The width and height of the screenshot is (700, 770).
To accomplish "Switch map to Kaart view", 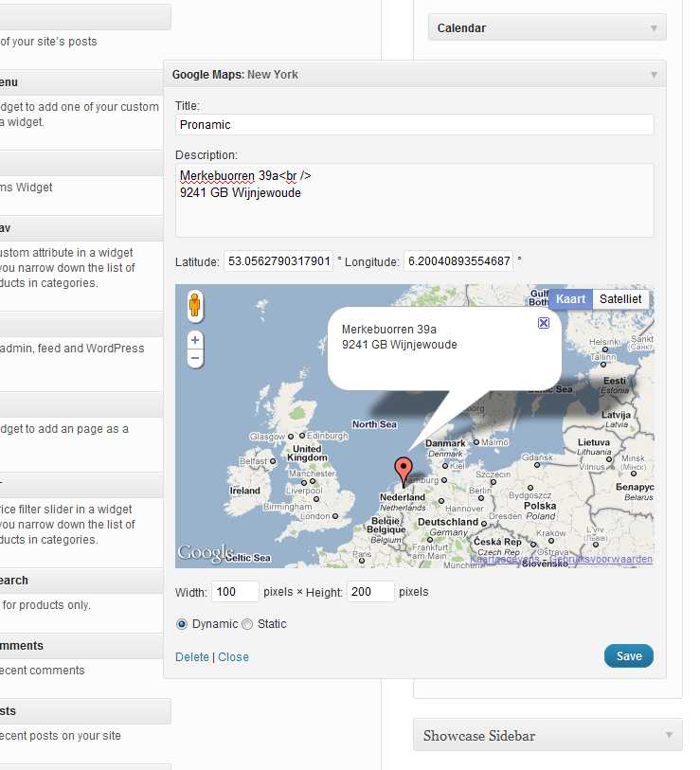I will pyautogui.click(x=570, y=299).
